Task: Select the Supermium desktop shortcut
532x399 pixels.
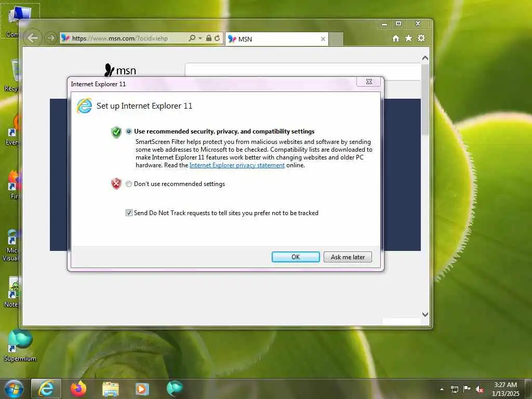Action: (x=20, y=345)
